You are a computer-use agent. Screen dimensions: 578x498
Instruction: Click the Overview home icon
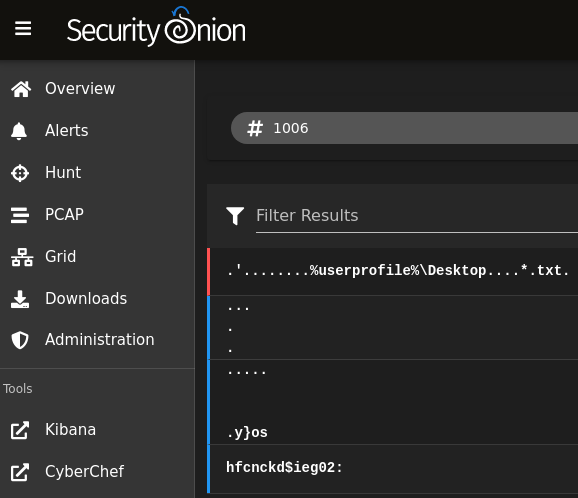click(21, 89)
